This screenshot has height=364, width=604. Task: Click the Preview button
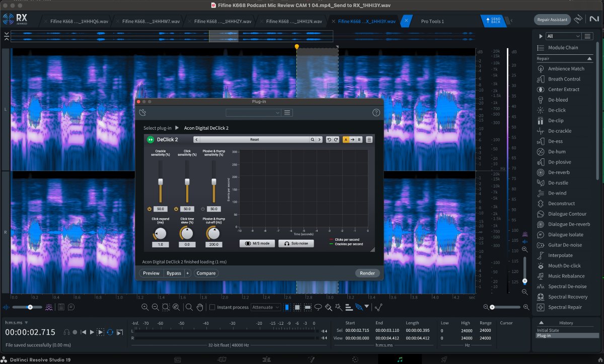(151, 273)
